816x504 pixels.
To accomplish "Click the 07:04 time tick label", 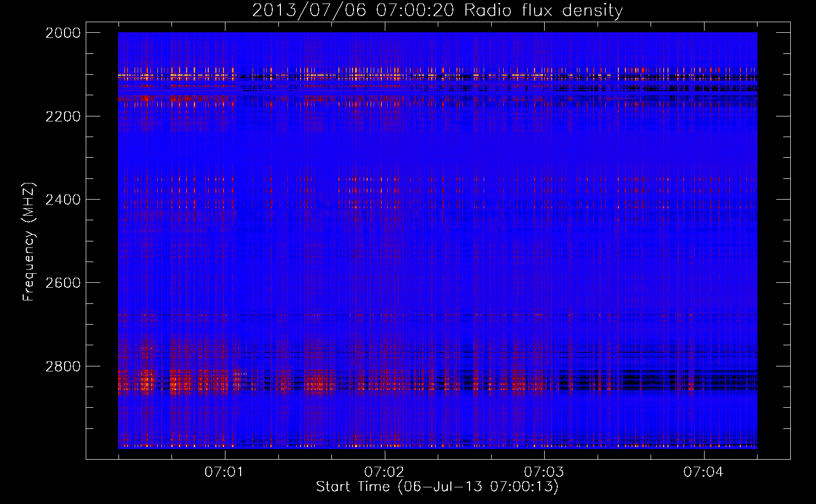I will tap(704, 472).
